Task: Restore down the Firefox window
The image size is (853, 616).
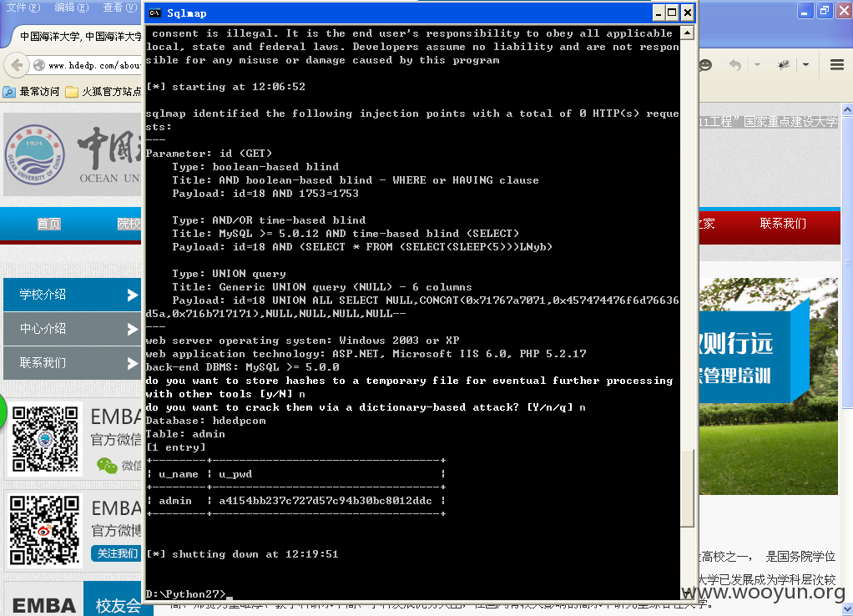Action: click(825, 10)
